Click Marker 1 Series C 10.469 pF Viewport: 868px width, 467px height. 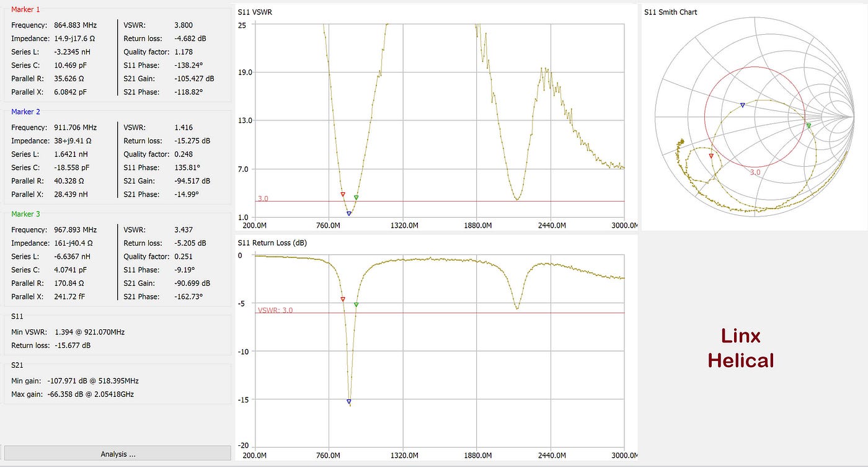pos(70,66)
